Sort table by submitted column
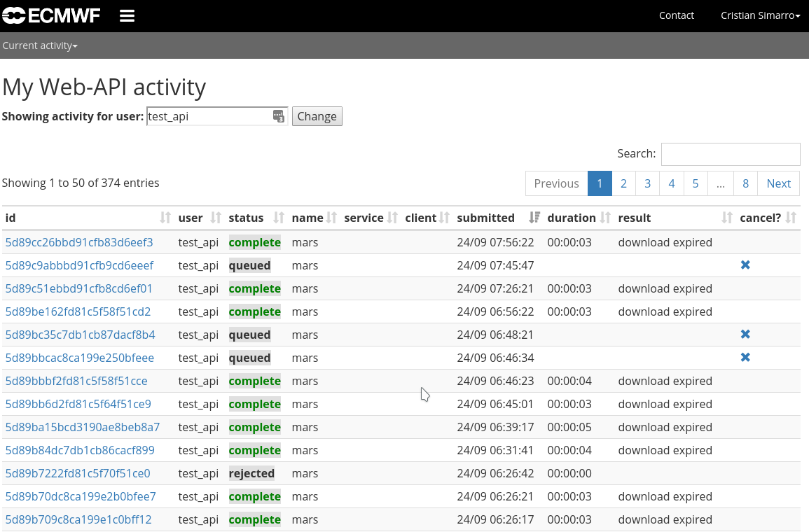Viewport: 809px width, 532px height. point(497,218)
